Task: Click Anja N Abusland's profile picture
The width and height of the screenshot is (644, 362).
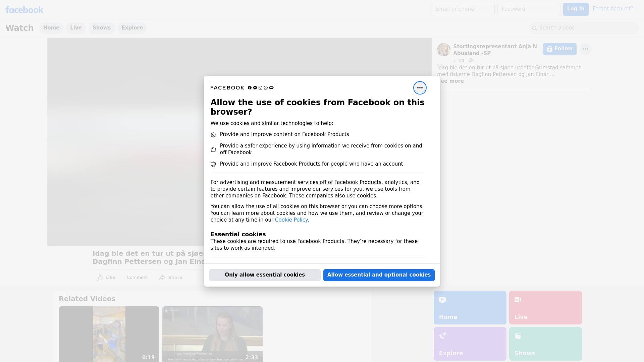Action: pos(443,50)
